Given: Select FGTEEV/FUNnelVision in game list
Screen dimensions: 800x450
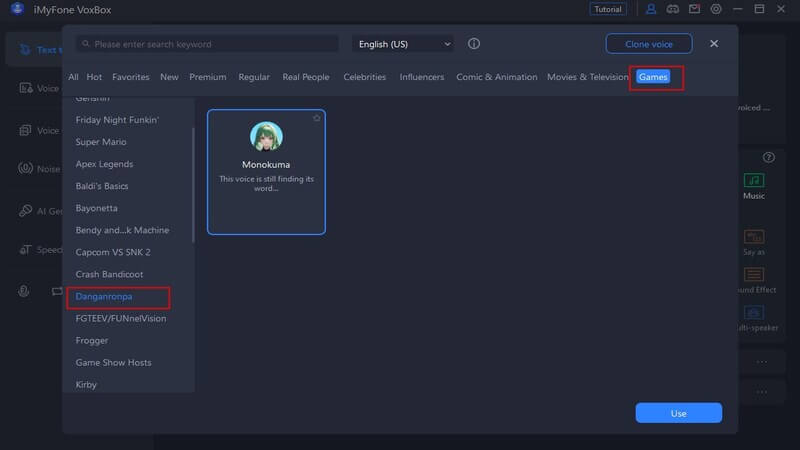Looking at the screenshot, I should tap(121, 318).
